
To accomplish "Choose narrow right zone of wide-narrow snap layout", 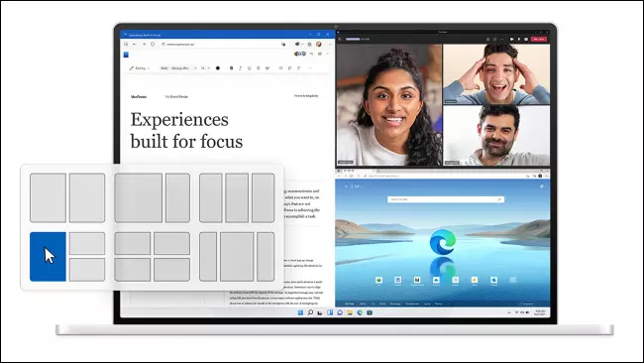I will [177, 197].
